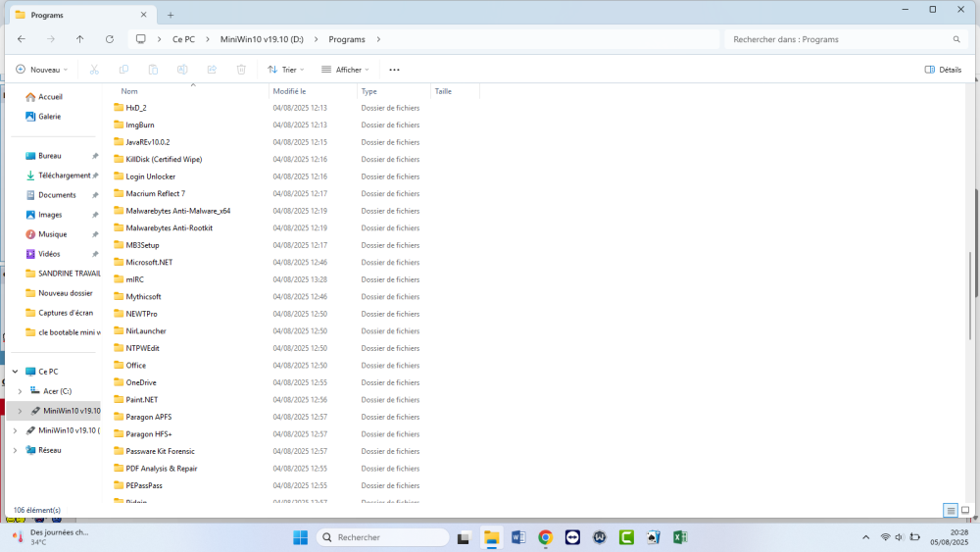Select Téléchargement in the sidebar
980x552 pixels.
[x=64, y=176]
